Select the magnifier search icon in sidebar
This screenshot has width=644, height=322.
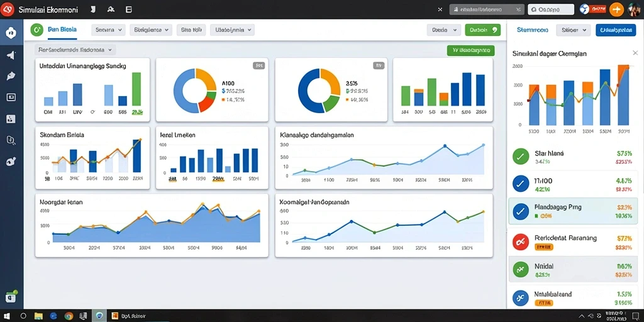[11, 140]
